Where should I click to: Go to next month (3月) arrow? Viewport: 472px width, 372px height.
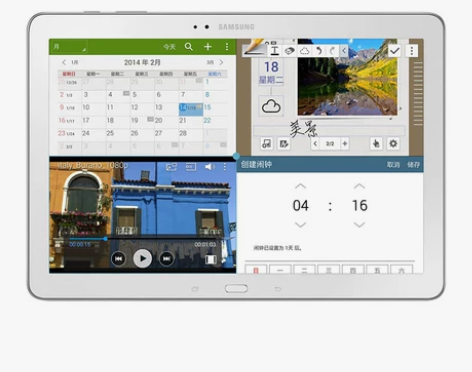click(x=221, y=62)
